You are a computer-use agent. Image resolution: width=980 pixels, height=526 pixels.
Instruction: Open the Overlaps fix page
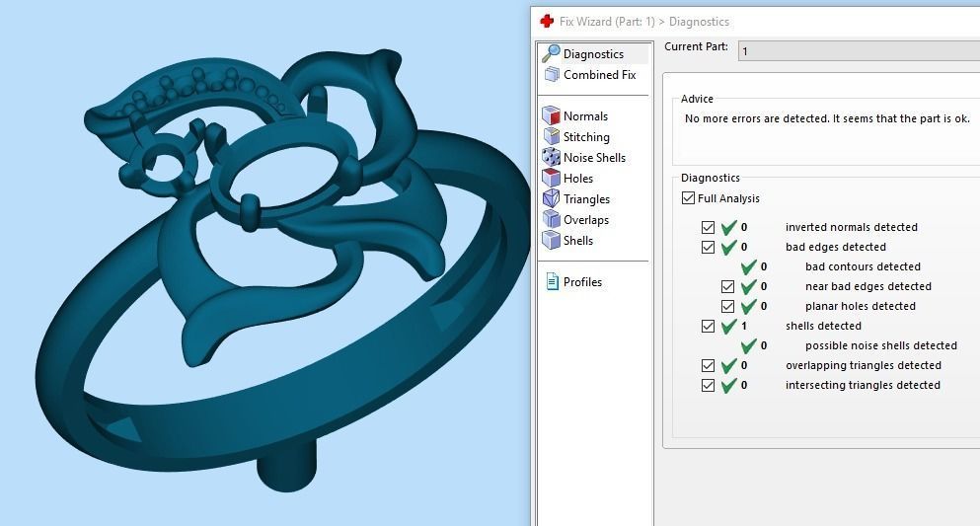coord(585,220)
